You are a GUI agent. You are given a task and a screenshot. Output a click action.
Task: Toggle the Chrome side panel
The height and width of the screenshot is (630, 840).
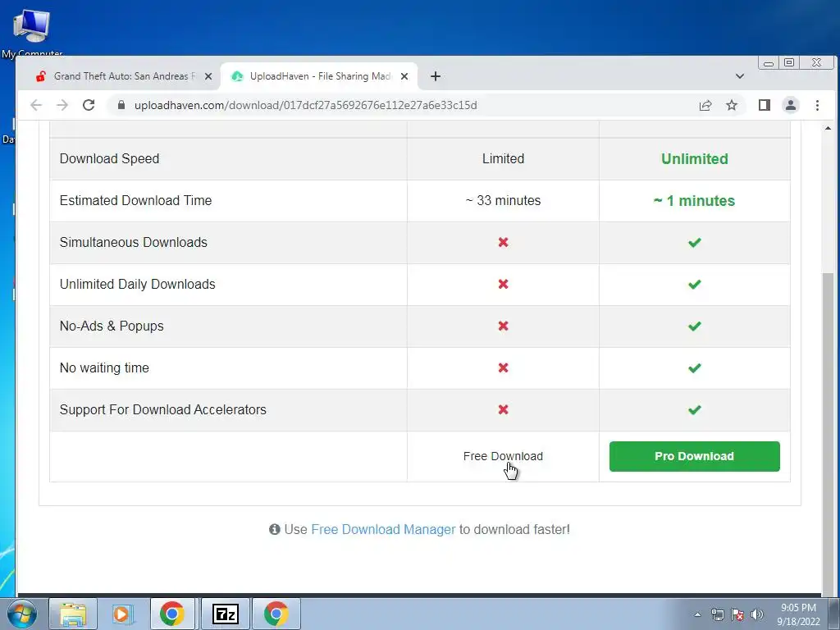pyautogui.click(x=765, y=105)
